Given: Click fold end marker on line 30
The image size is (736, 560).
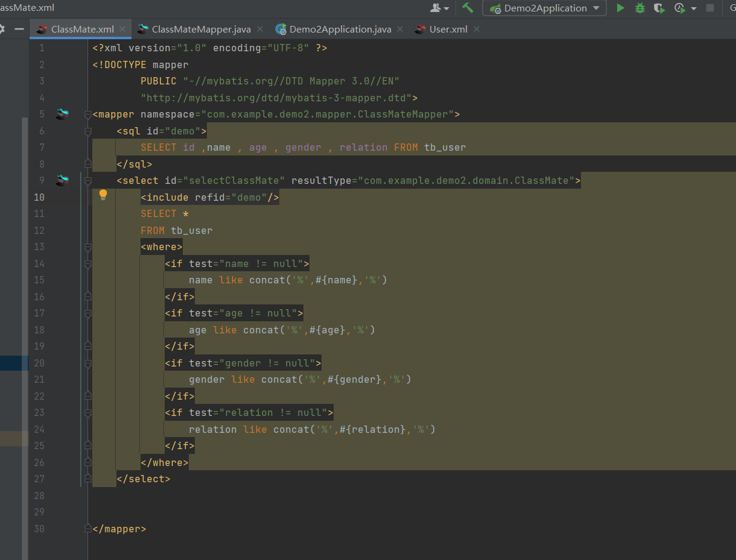Looking at the screenshot, I should pos(88,529).
